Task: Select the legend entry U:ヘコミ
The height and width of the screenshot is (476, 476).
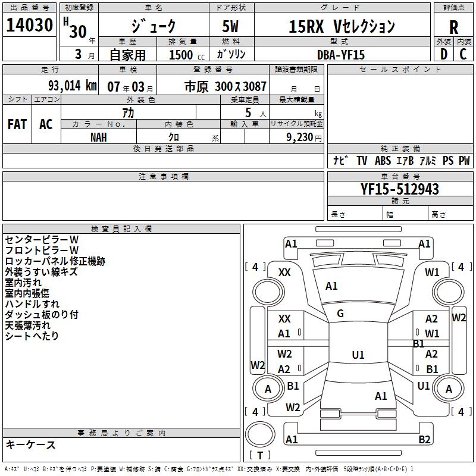Action: click(32, 469)
